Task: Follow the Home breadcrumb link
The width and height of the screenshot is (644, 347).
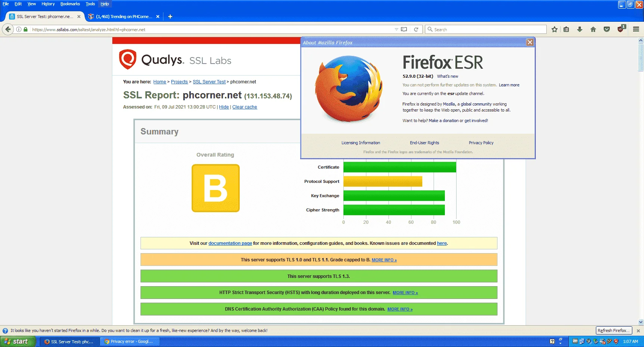Action: 160,82
